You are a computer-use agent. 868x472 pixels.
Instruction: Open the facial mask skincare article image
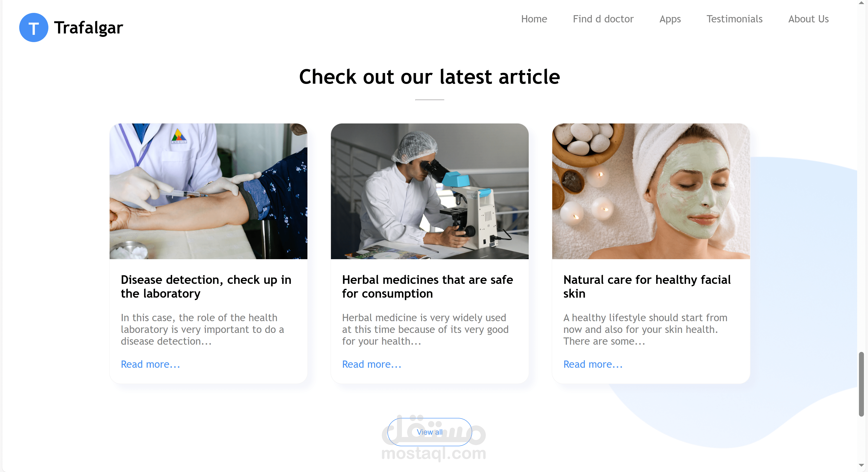[x=651, y=191]
